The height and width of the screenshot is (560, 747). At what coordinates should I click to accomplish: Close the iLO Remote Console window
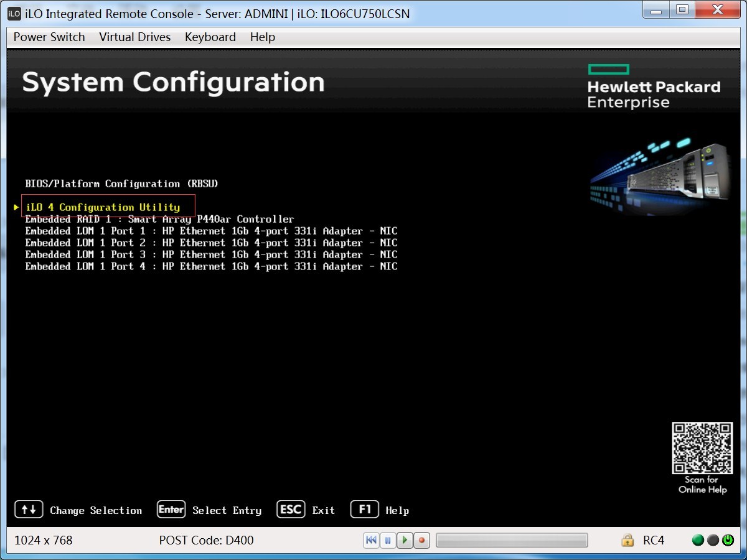tap(716, 9)
